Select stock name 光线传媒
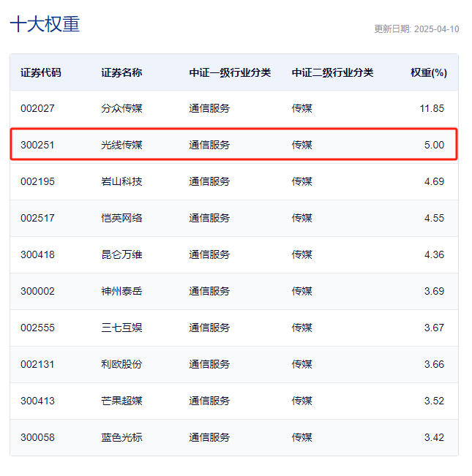This screenshot has height=476, width=472. [x=121, y=145]
